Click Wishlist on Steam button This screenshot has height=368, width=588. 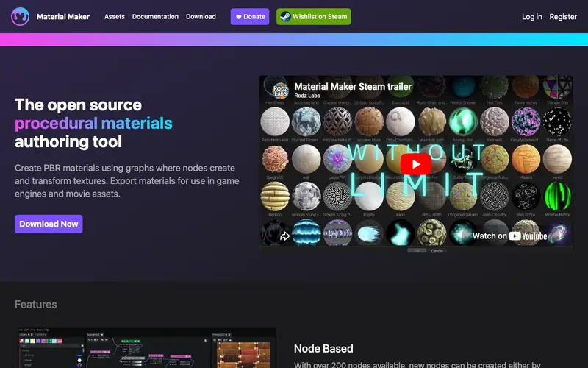pyautogui.click(x=314, y=16)
